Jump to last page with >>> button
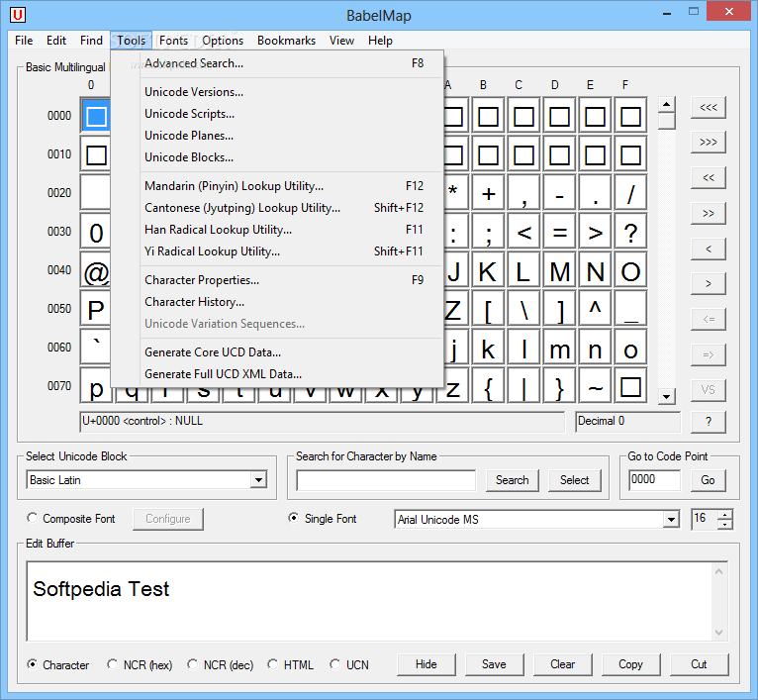The width and height of the screenshot is (758, 700). (x=709, y=143)
